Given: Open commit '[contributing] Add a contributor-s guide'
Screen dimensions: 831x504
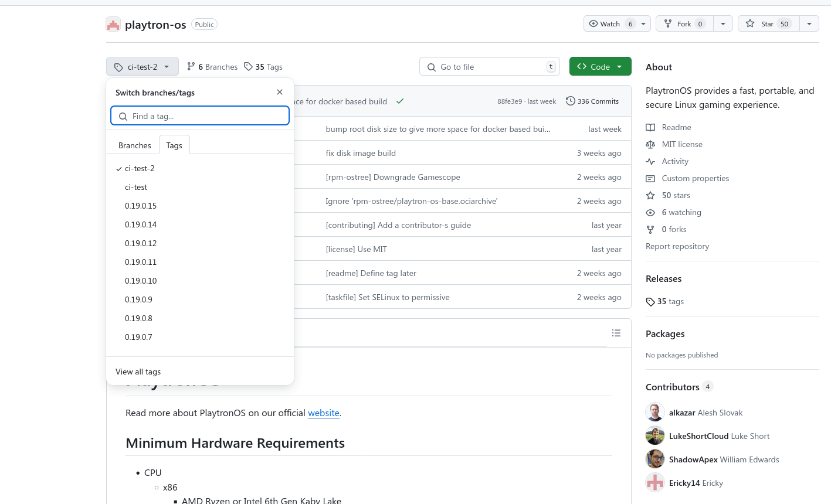Looking at the screenshot, I should pyautogui.click(x=398, y=225).
